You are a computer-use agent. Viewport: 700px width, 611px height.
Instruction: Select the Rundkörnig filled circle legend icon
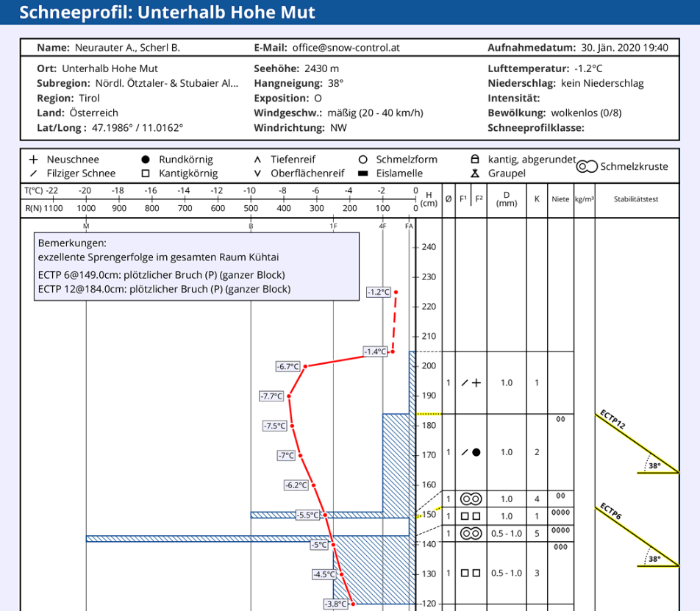(145, 160)
